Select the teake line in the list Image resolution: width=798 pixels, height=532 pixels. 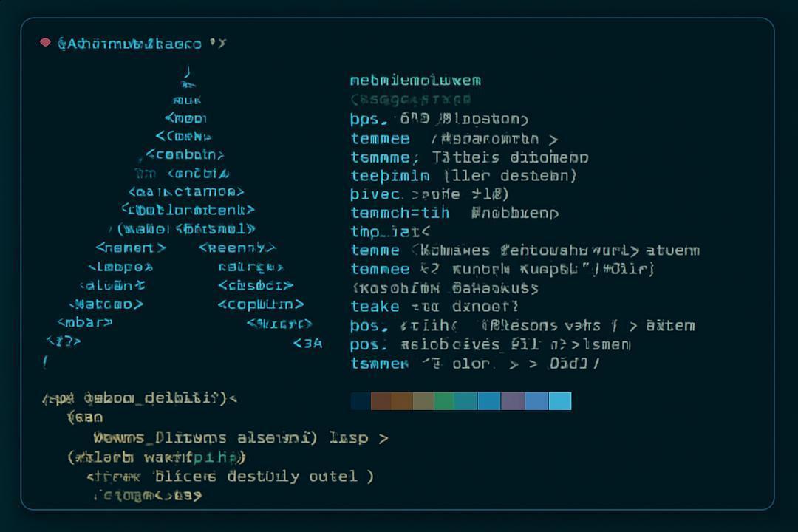[434, 307]
